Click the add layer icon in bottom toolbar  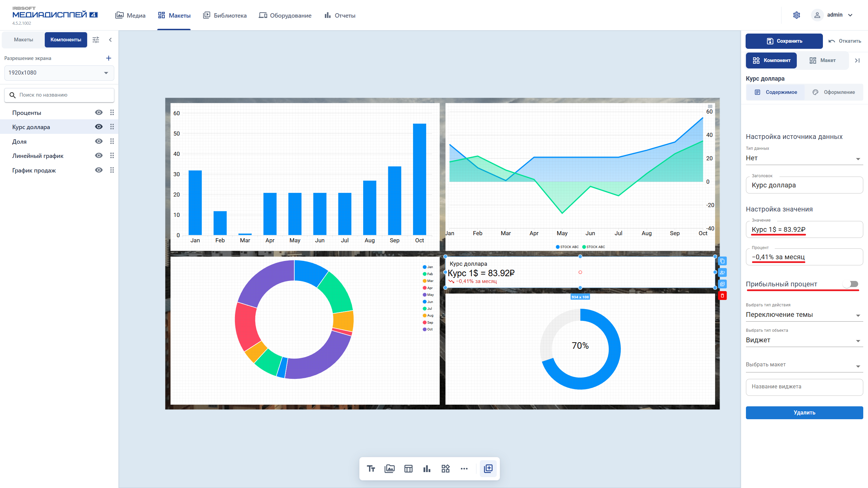click(x=488, y=469)
